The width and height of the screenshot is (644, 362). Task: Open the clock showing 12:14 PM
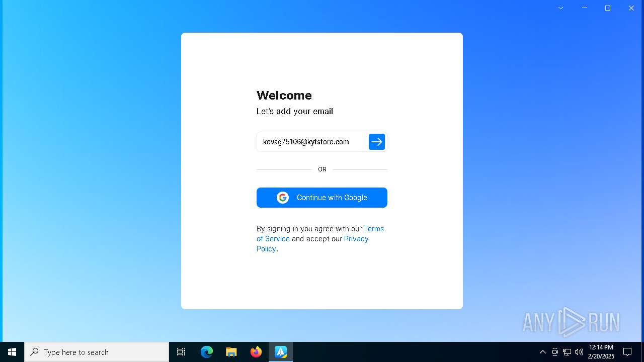pos(601,352)
